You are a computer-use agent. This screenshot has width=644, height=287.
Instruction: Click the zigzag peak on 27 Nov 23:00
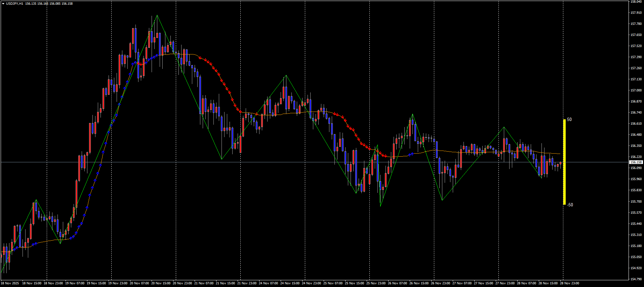504,127
